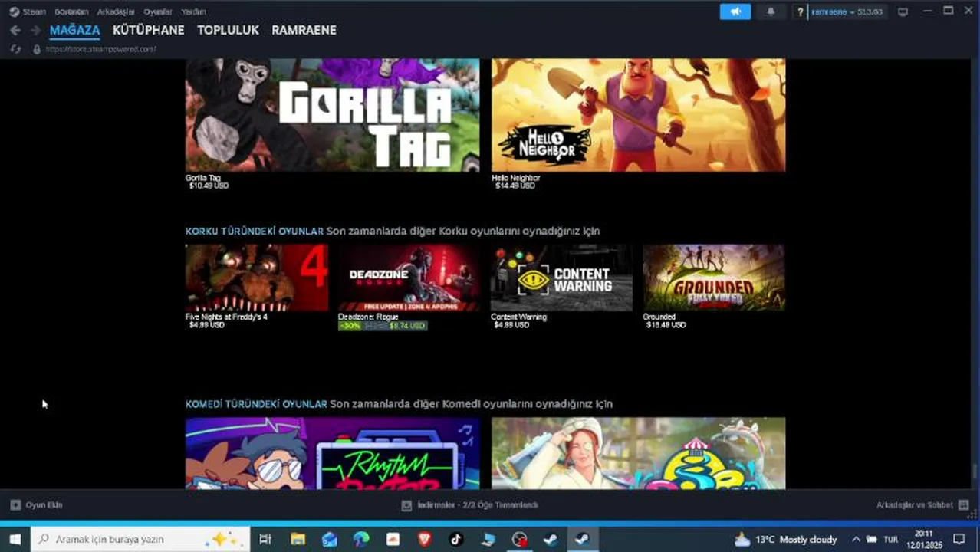Screen dimensions: 980x552
Task: Open the notifications bell
Action: coord(771,11)
